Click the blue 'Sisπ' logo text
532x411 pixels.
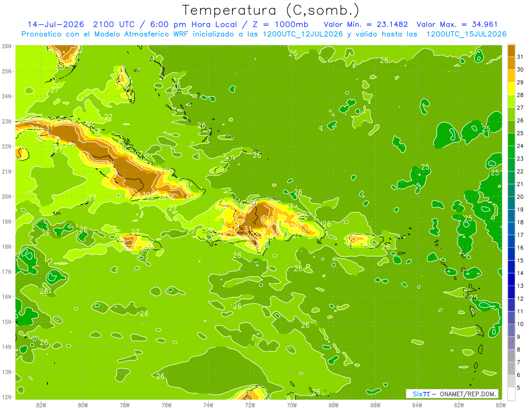click(x=421, y=394)
